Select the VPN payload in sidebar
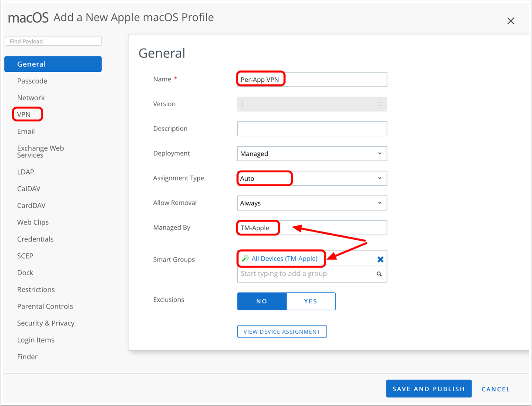This screenshot has width=532, height=406. tap(24, 114)
